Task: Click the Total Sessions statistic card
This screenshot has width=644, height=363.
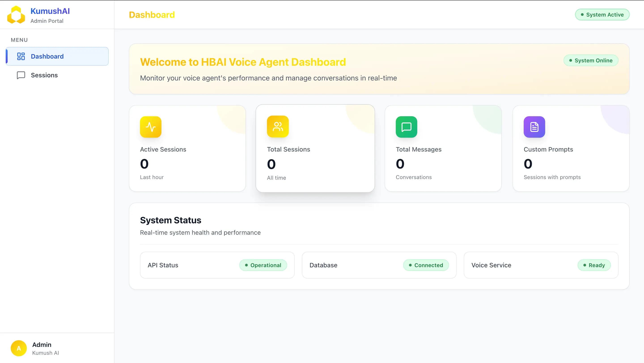Action: [315, 148]
